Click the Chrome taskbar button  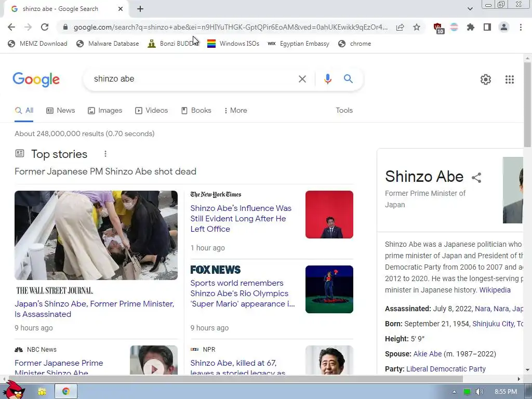tap(66, 392)
